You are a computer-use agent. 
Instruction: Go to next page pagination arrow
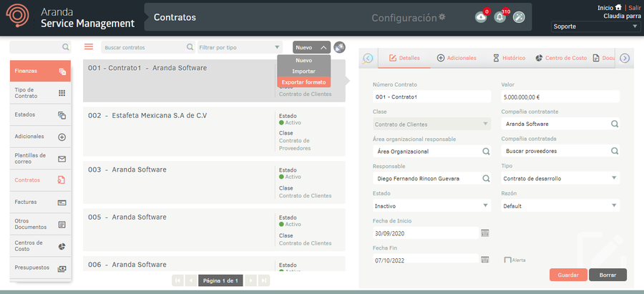tap(251, 280)
